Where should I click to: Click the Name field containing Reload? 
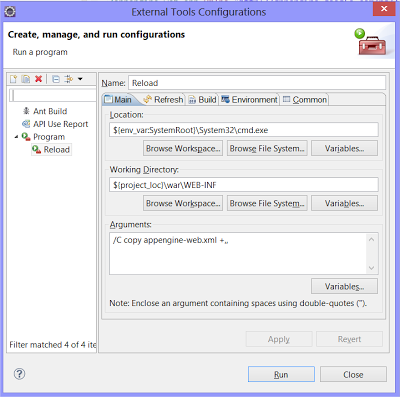(257, 83)
